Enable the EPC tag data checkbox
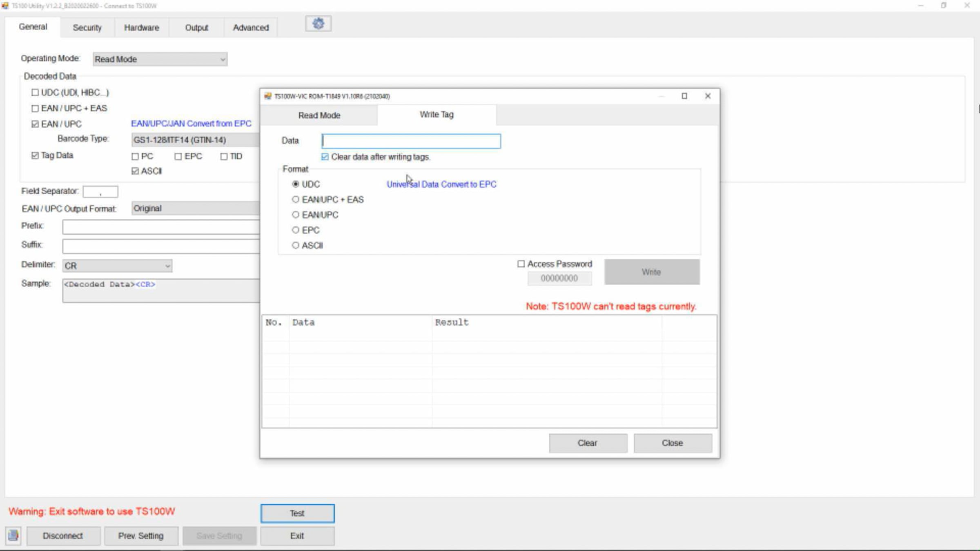 point(178,156)
